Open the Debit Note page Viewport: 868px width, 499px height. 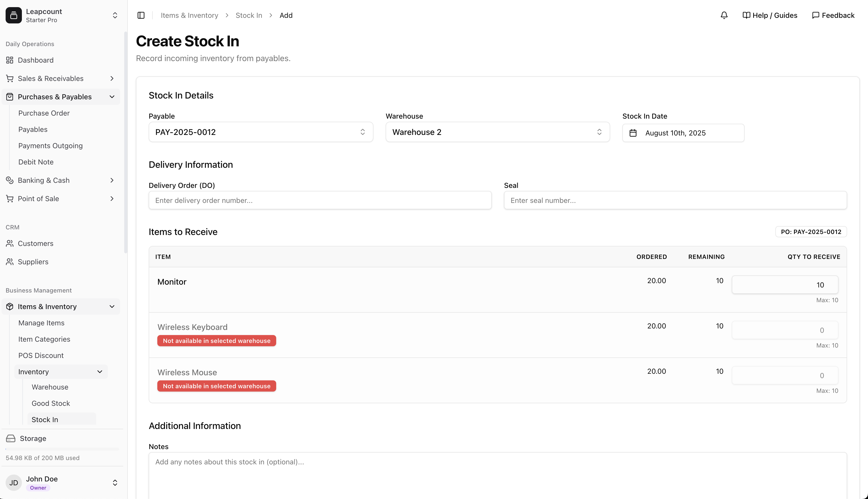click(36, 162)
